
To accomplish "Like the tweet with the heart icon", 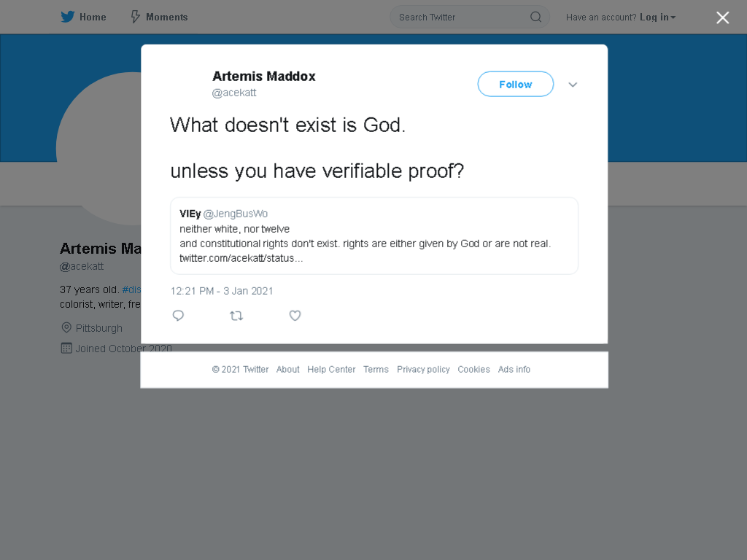I will (295, 316).
